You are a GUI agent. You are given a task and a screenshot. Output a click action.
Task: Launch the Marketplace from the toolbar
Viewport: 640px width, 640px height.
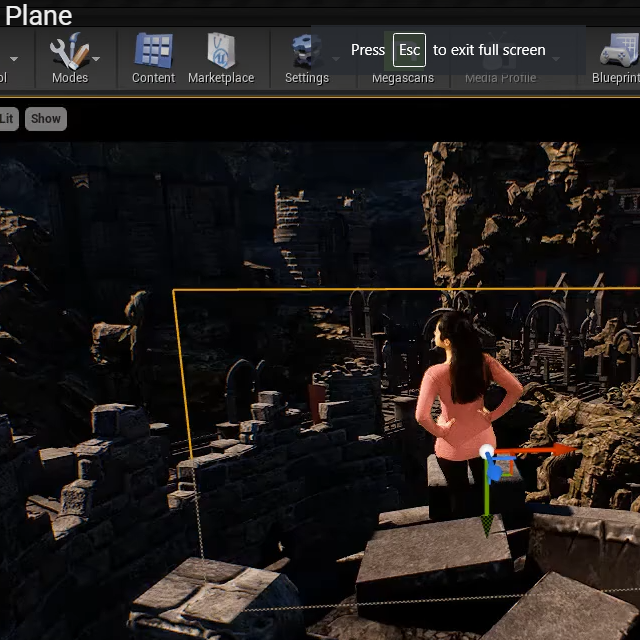click(x=221, y=58)
